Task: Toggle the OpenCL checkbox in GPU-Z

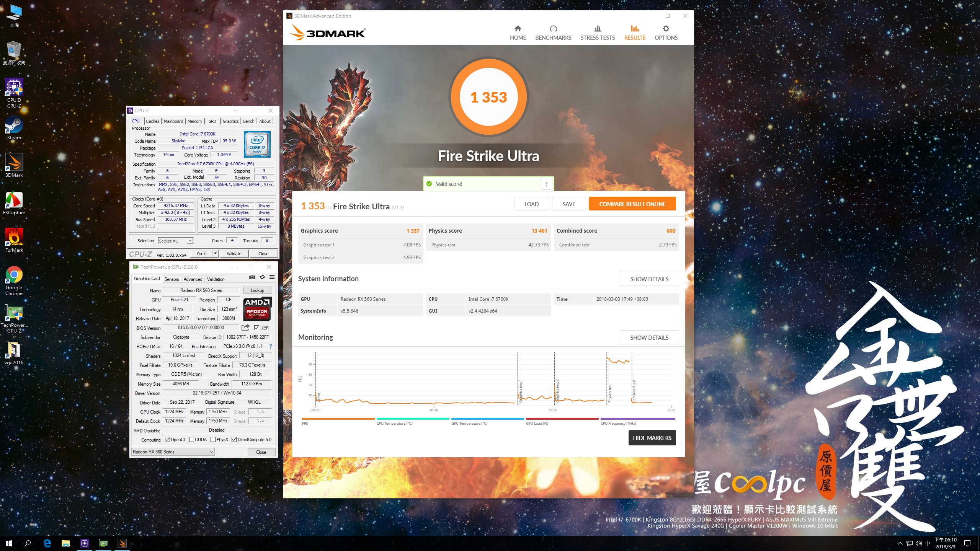Action: pyautogui.click(x=167, y=440)
